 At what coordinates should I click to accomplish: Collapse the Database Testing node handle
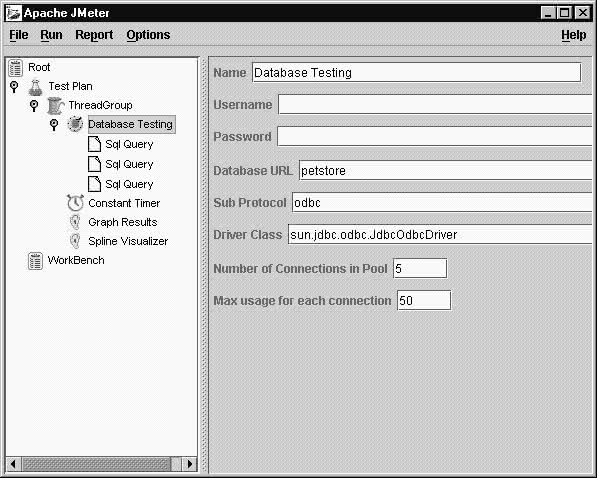click(x=54, y=124)
